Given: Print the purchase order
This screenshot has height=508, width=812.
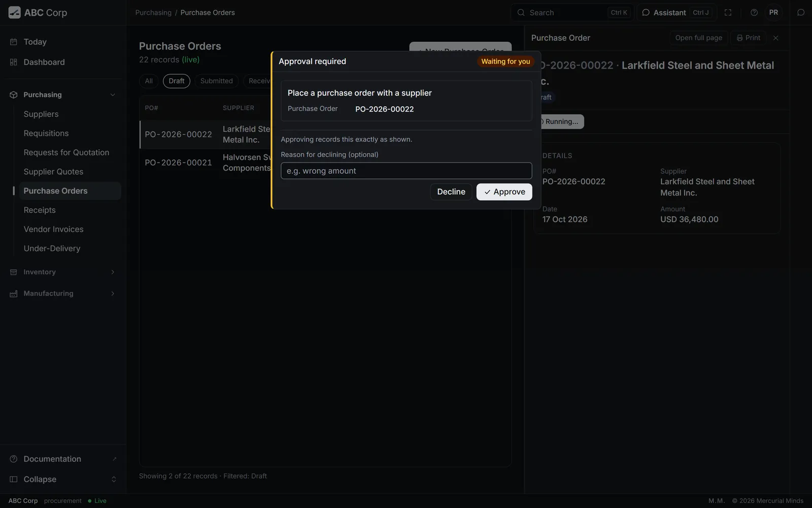Looking at the screenshot, I should click(749, 38).
